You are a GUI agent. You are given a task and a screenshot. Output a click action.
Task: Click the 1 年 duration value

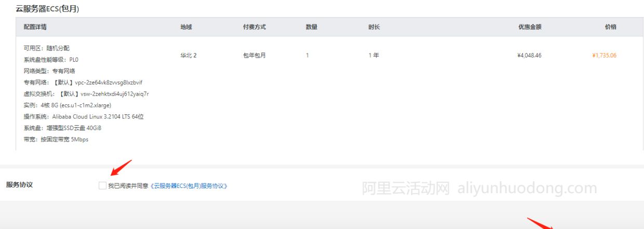(x=373, y=55)
